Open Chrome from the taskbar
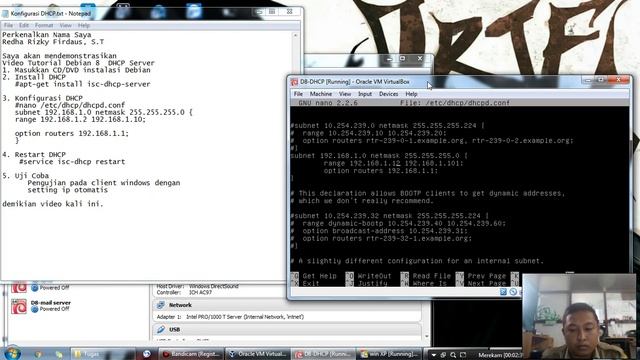 point(38,354)
